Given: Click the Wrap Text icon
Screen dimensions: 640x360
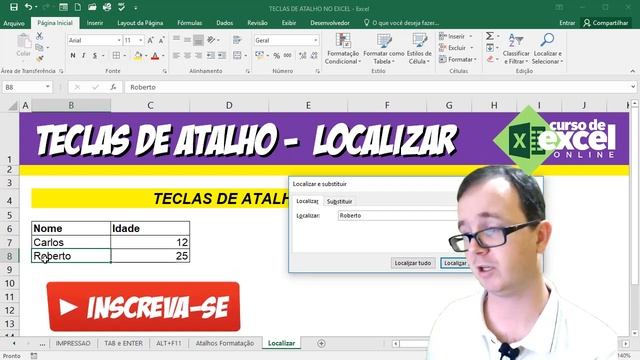Looking at the screenshot, I should pos(237,40).
